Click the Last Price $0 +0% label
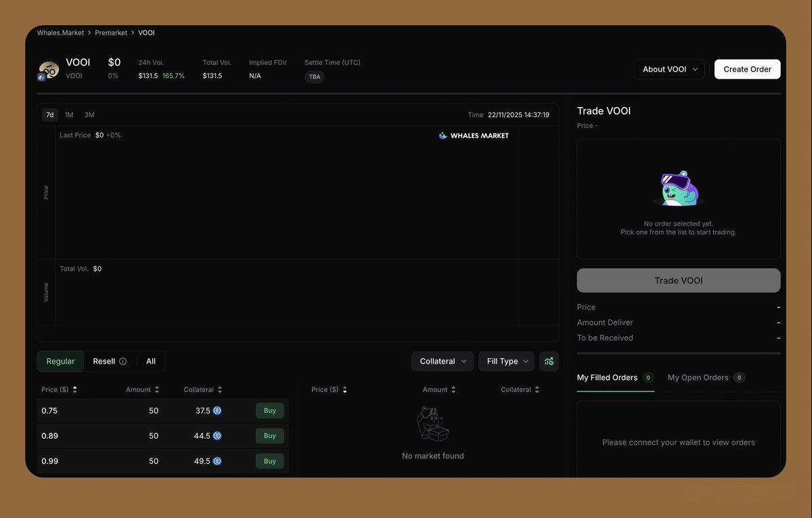The width and height of the screenshot is (812, 518). [x=90, y=135]
